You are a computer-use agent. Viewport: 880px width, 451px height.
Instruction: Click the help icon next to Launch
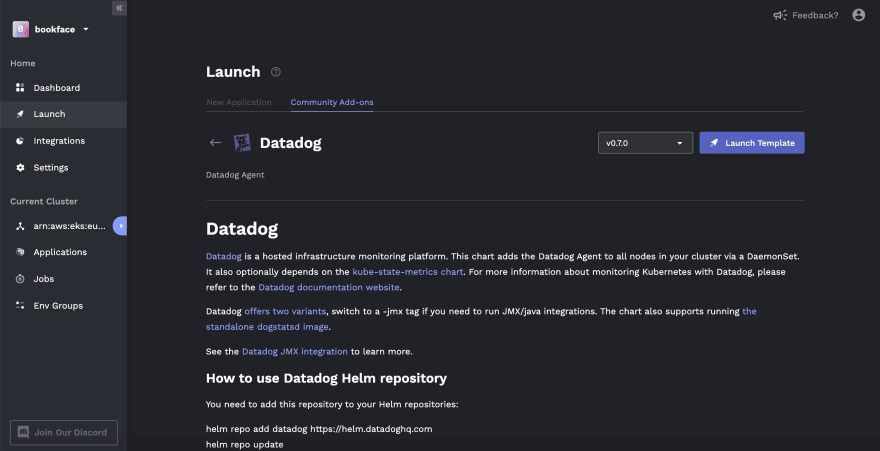click(276, 72)
